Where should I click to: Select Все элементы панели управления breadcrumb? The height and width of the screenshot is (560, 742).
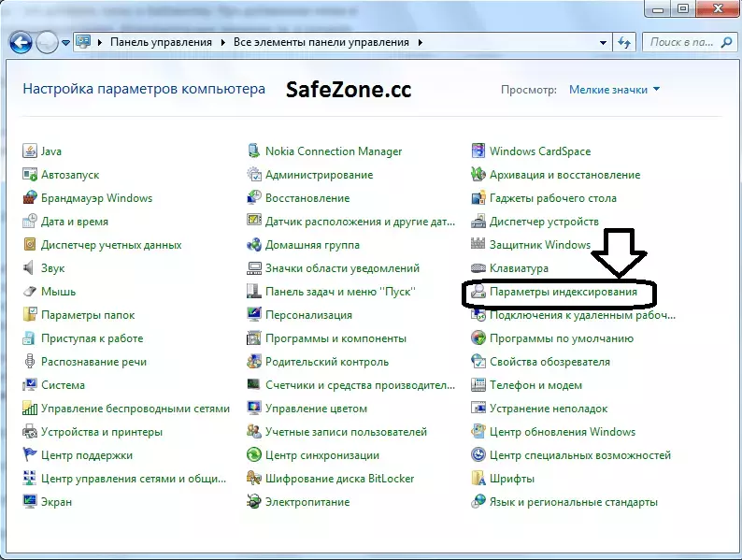321,42
